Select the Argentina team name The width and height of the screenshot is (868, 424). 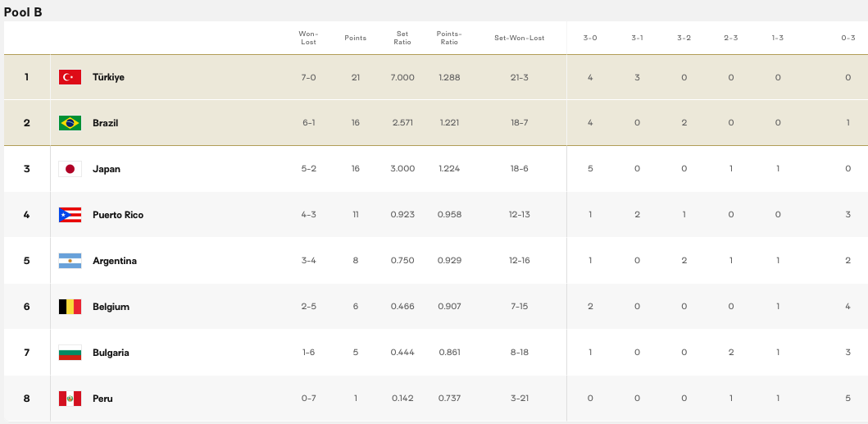click(x=115, y=261)
